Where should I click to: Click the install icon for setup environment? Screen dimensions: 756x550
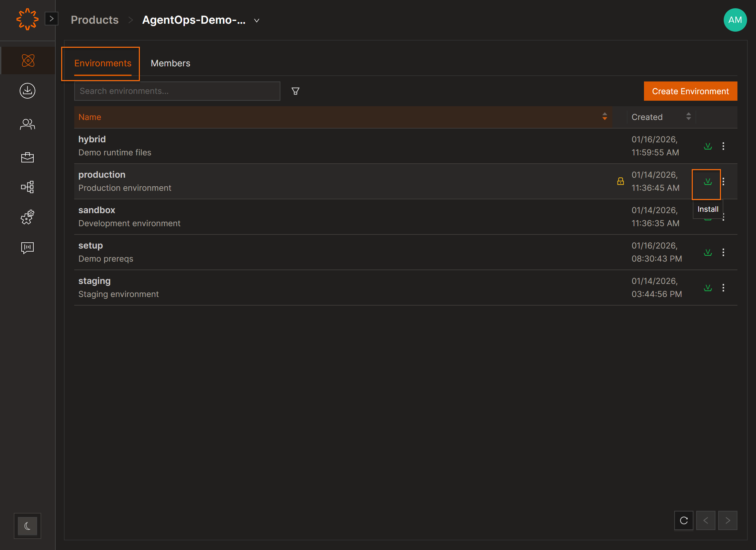[708, 252]
